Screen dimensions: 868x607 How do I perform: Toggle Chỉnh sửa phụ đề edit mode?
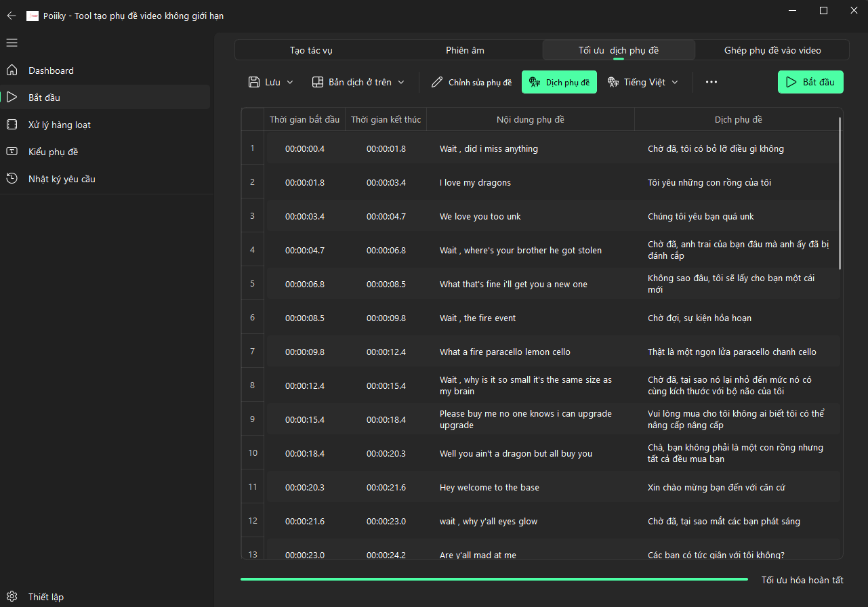[472, 82]
